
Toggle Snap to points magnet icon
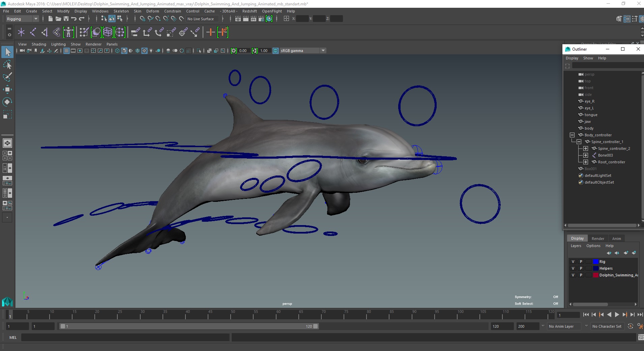[x=158, y=19]
